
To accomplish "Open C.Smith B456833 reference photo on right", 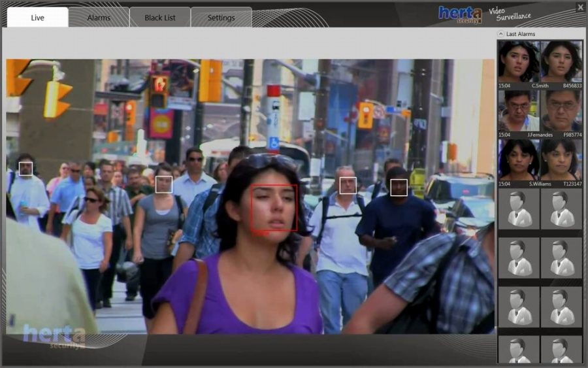I will coord(561,61).
